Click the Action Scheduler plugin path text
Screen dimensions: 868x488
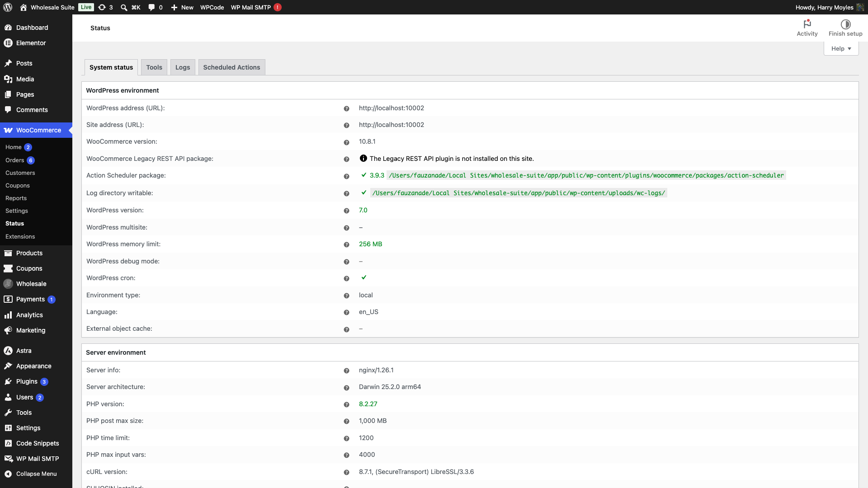[586, 175]
